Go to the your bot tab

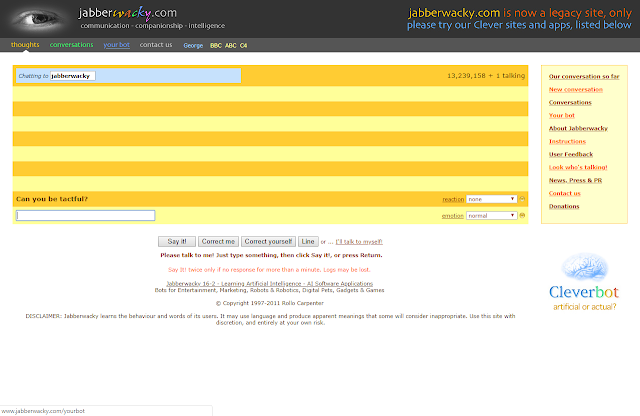pos(116,44)
